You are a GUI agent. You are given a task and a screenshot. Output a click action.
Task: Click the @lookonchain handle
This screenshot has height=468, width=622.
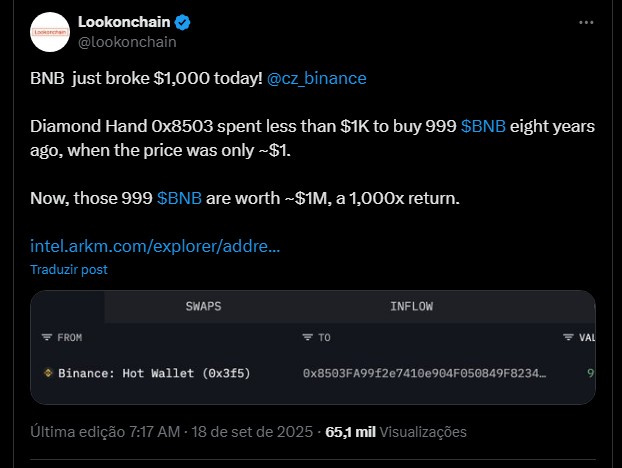(127, 42)
